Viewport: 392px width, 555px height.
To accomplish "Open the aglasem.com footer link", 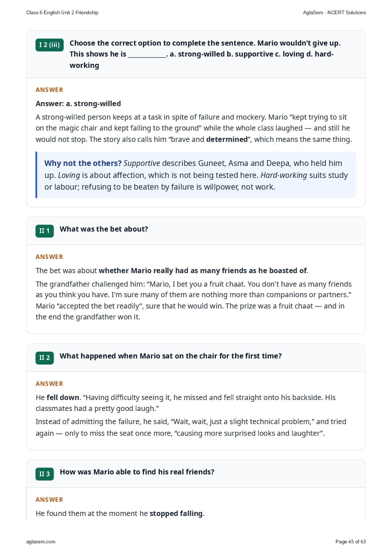I will click(41, 542).
